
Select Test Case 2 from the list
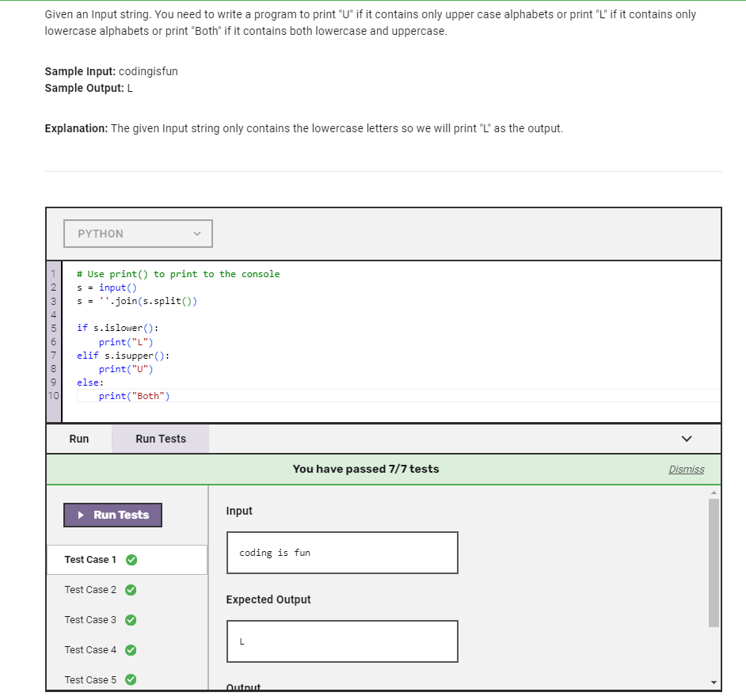click(89, 589)
